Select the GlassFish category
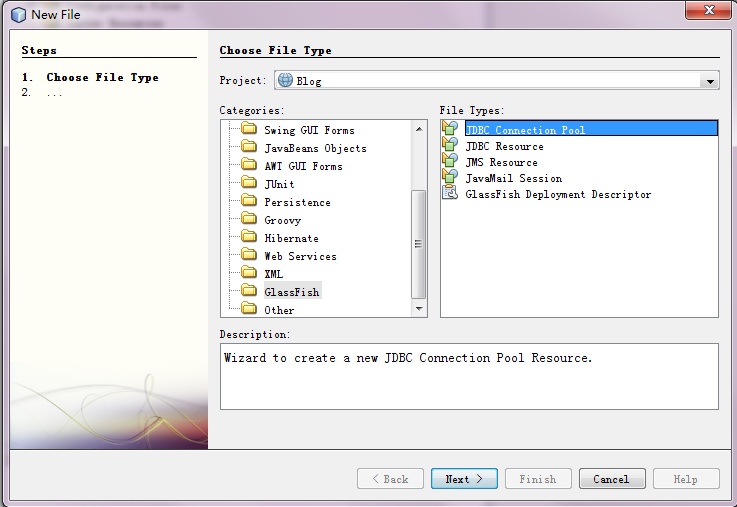Image resolution: width=737 pixels, height=507 pixels. (x=292, y=292)
